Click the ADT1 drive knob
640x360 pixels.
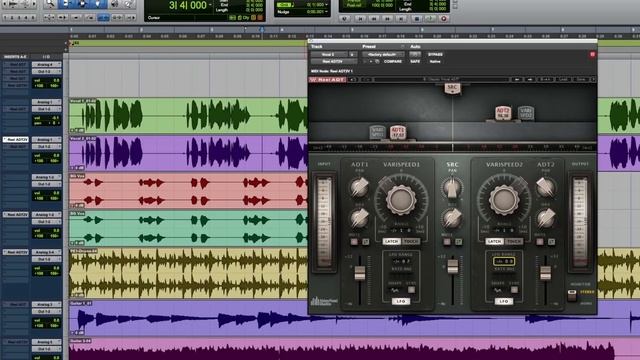359,218
